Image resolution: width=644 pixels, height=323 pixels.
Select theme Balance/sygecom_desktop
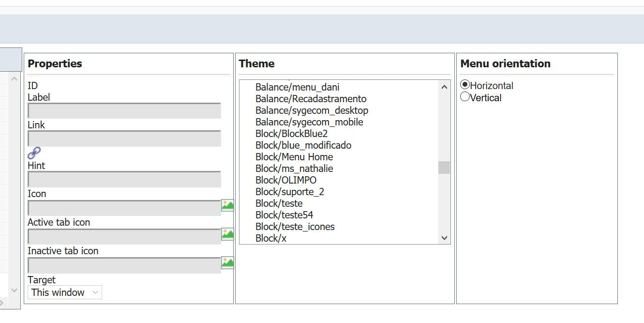click(x=312, y=110)
